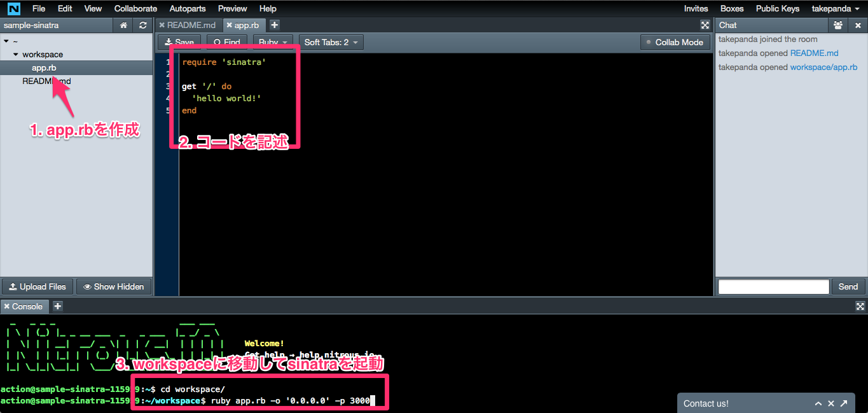Click the Find tool in the editor toolbar

click(x=226, y=42)
